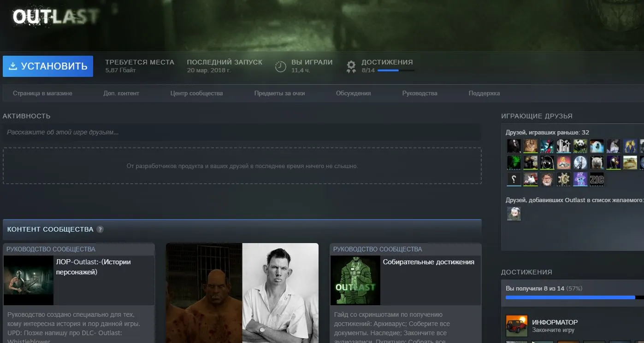Viewport: 644px width, 343px height.
Task: Click the Закончите игру achievement description
Action: (553, 330)
